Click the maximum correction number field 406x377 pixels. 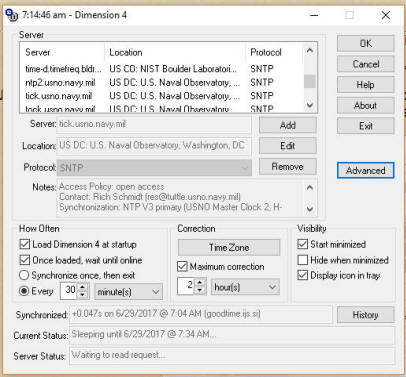(186, 286)
